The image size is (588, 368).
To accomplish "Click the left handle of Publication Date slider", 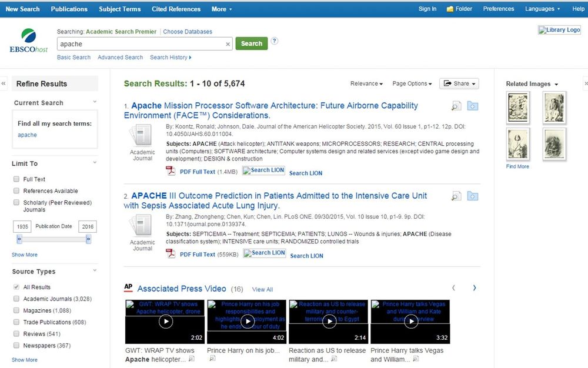I will pos(19,239).
